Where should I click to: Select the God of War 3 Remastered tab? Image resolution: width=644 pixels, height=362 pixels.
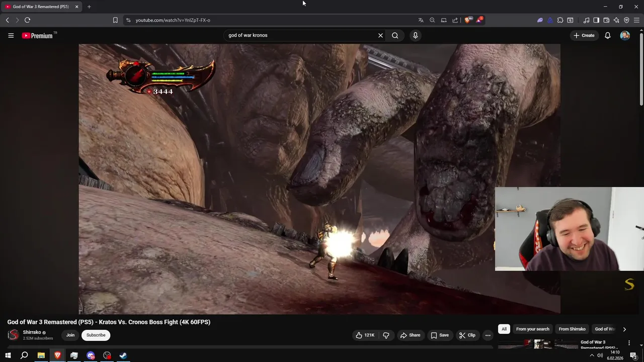[x=41, y=7]
